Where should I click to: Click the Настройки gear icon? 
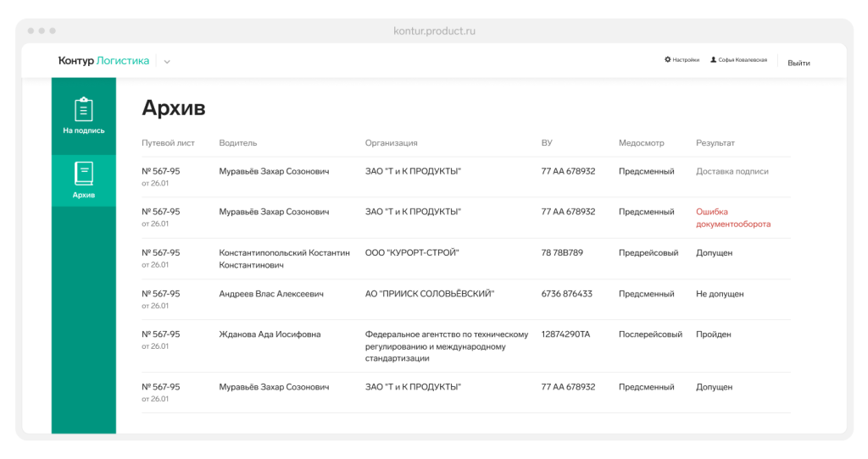(x=668, y=60)
